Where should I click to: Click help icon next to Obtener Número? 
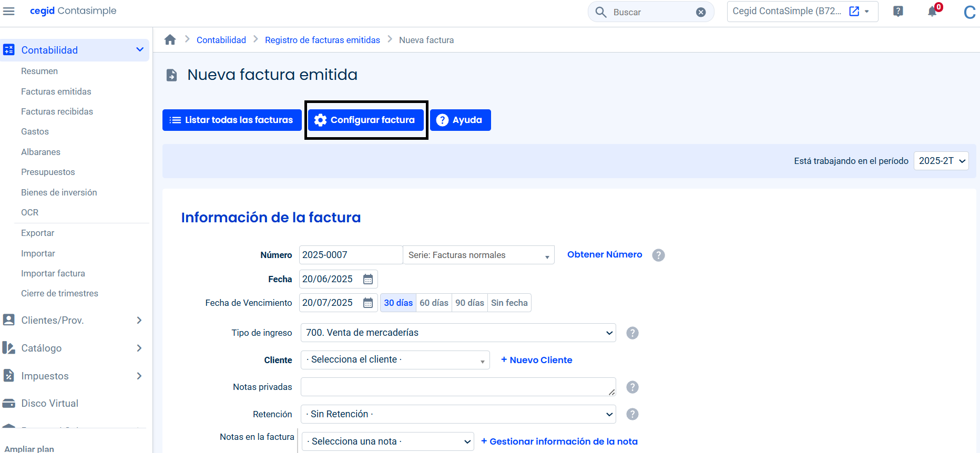pos(658,255)
